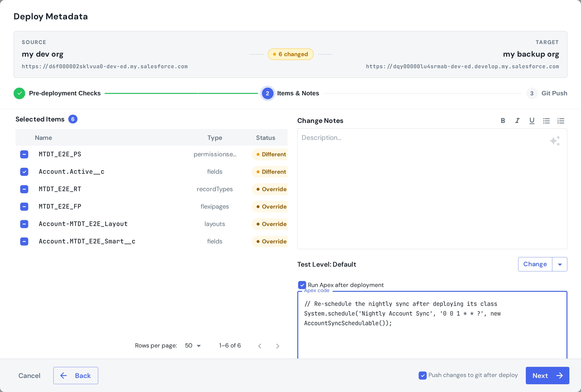Click the step 3 circle indicator
The width and height of the screenshot is (581, 392).
(532, 93)
